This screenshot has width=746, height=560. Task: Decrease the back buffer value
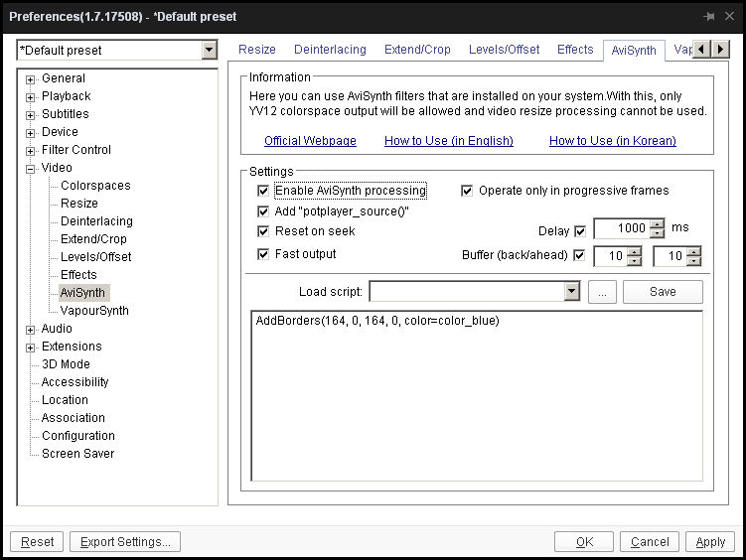pyautogui.click(x=634, y=260)
